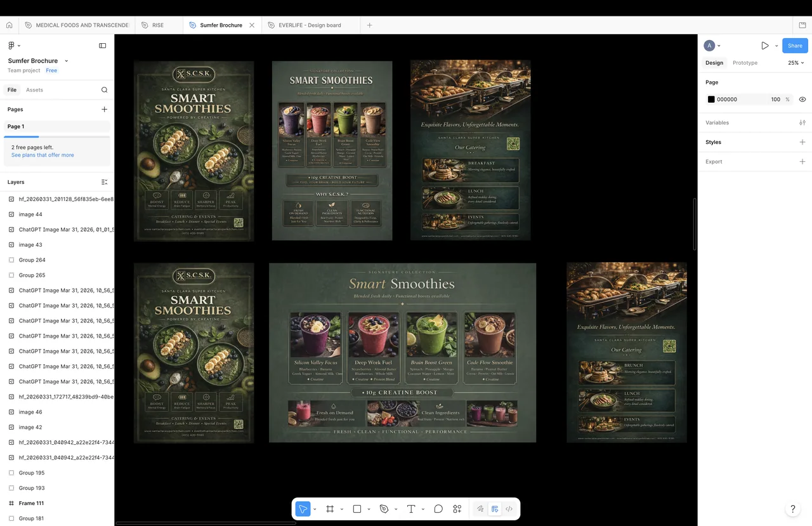Open the Figma main menu icon
This screenshot has width=812, height=526.
pos(11,46)
